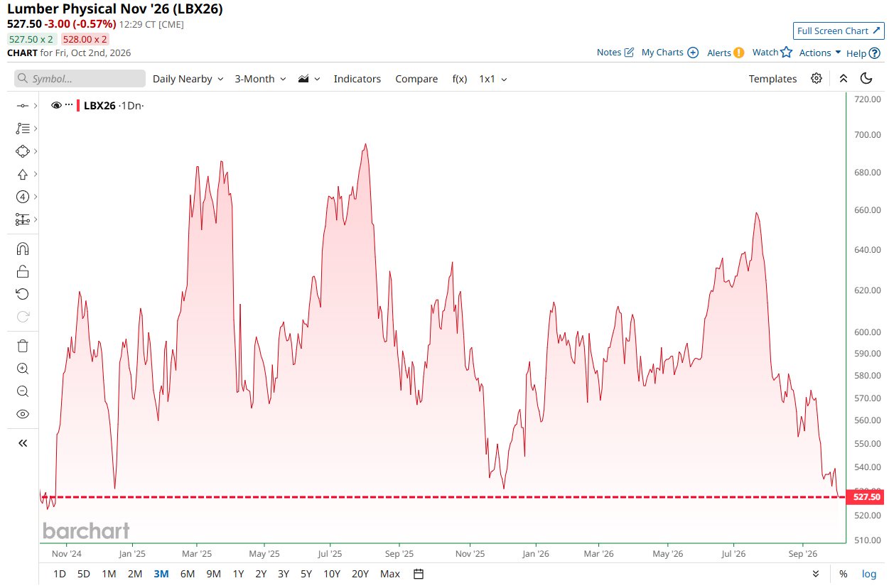
Task: Switch to dark mode with moon icon
Action: [x=866, y=78]
